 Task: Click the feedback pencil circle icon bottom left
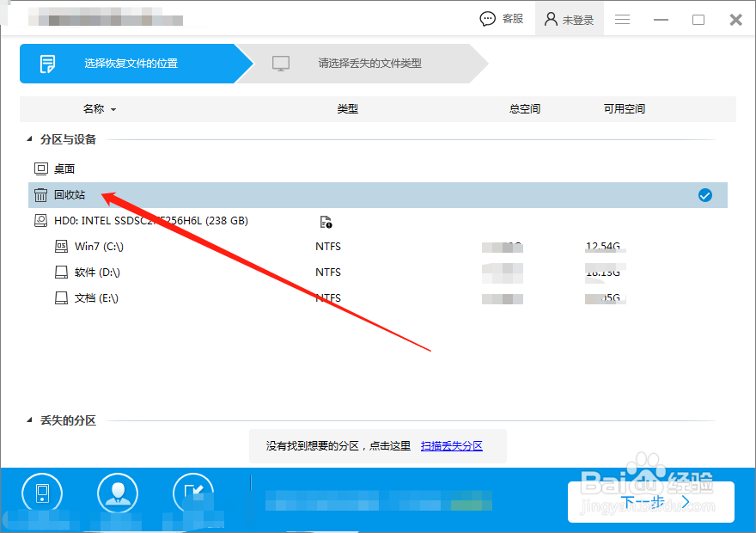pyautogui.click(x=192, y=493)
